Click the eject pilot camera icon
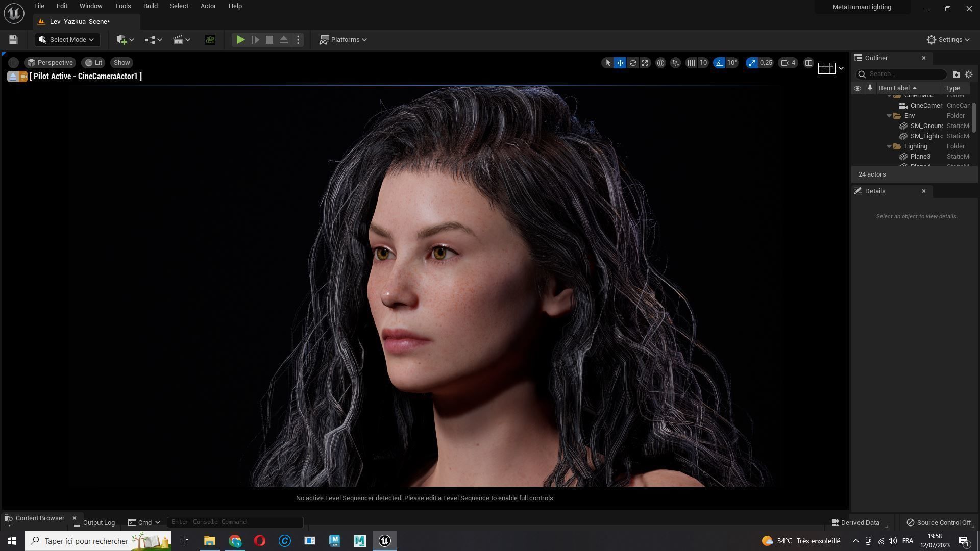Screen dimensions: 980x551 (13, 77)
